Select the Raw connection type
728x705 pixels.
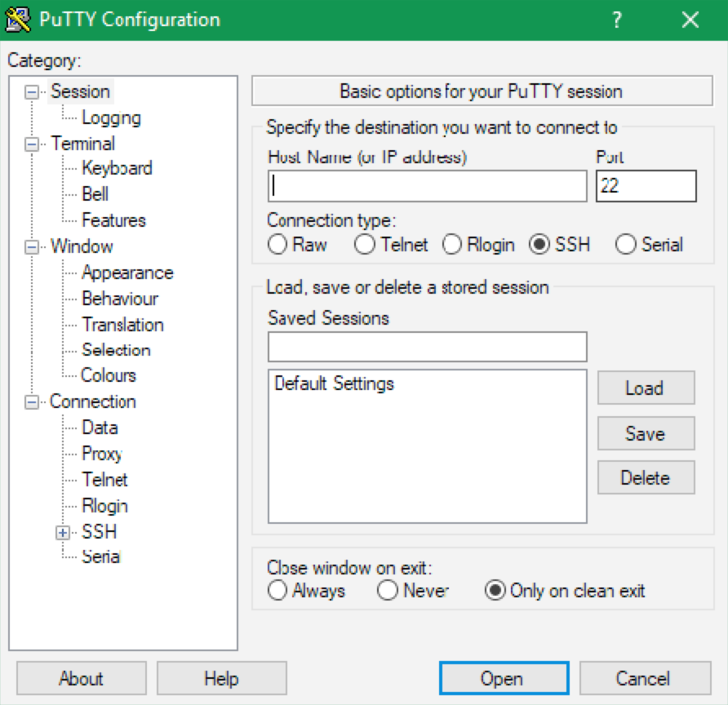point(278,244)
